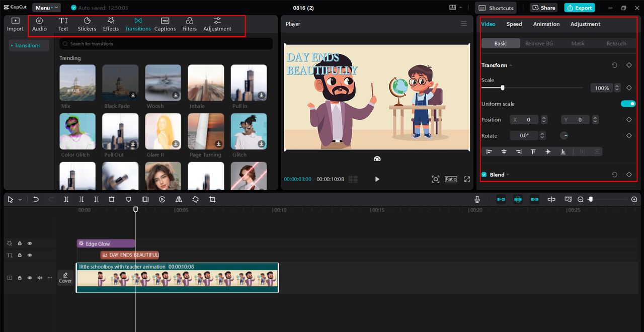Toggle auto snapping on timeline

tap(518, 199)
